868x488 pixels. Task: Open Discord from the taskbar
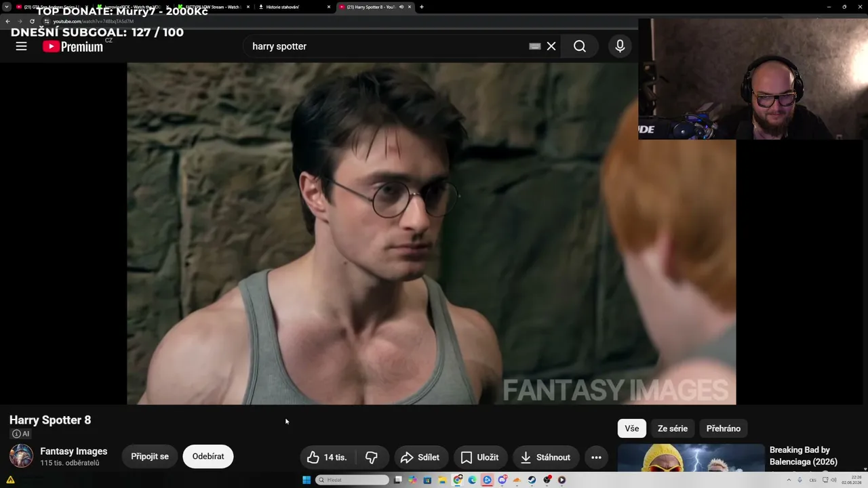click(x=502, y=480)
